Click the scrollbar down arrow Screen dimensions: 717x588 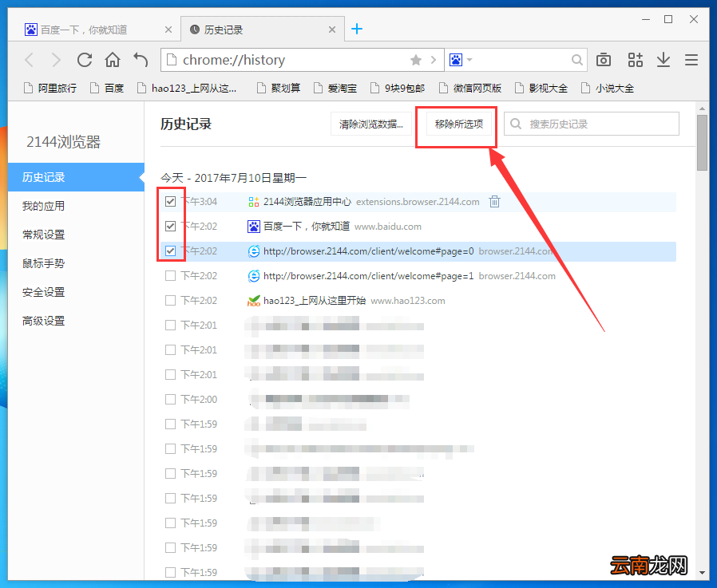[x=702, y=573]
